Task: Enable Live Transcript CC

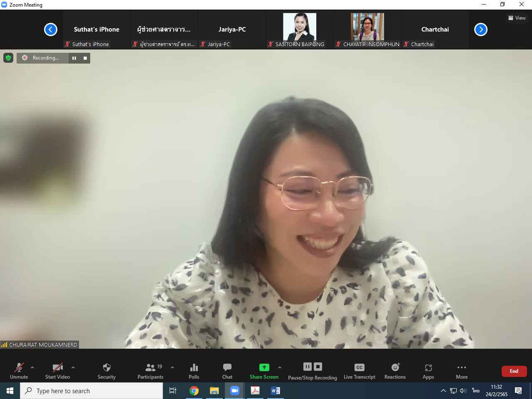Action: [x=360, y=371]
